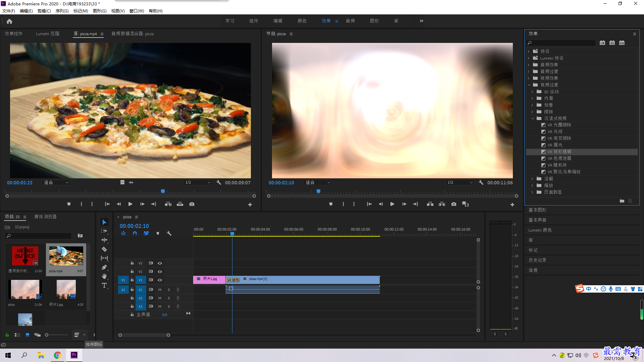Open source monitor button editor plus

pyautogui.click(x=250, y=204)
